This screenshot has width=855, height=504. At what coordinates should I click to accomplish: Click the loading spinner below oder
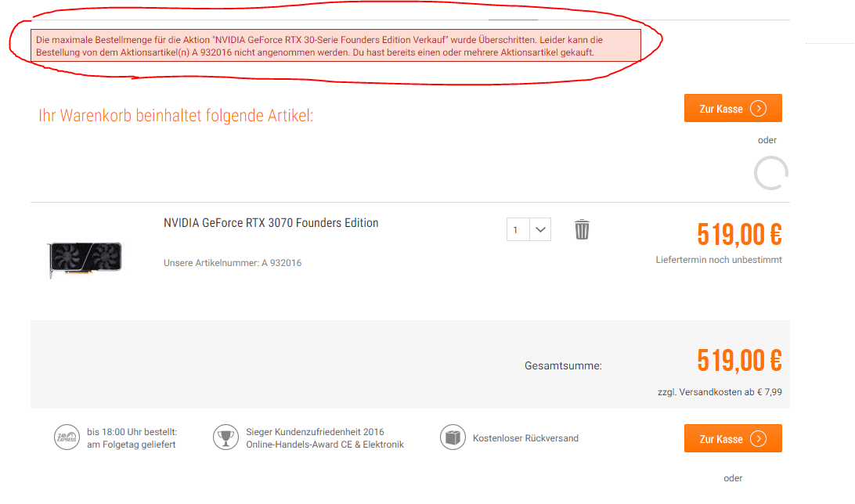tap(771, 173)
